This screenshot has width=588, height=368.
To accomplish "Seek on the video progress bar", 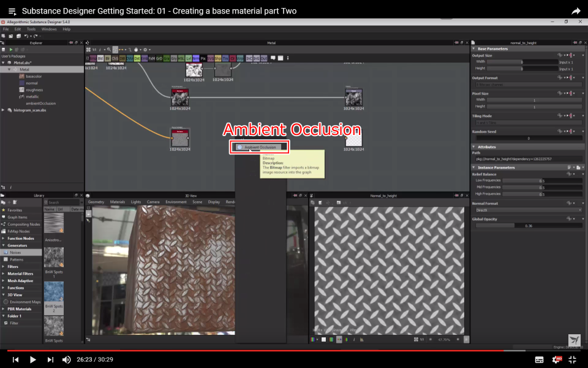I will [294, 351].
